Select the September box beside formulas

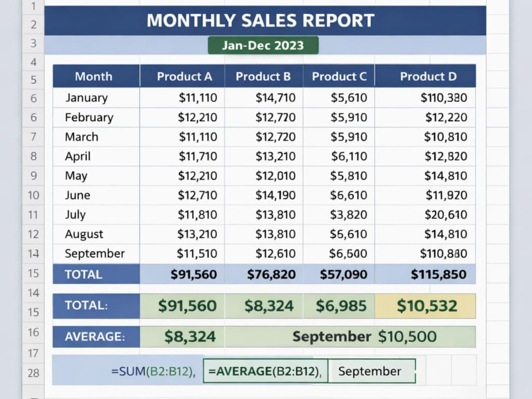coord(372,371)
